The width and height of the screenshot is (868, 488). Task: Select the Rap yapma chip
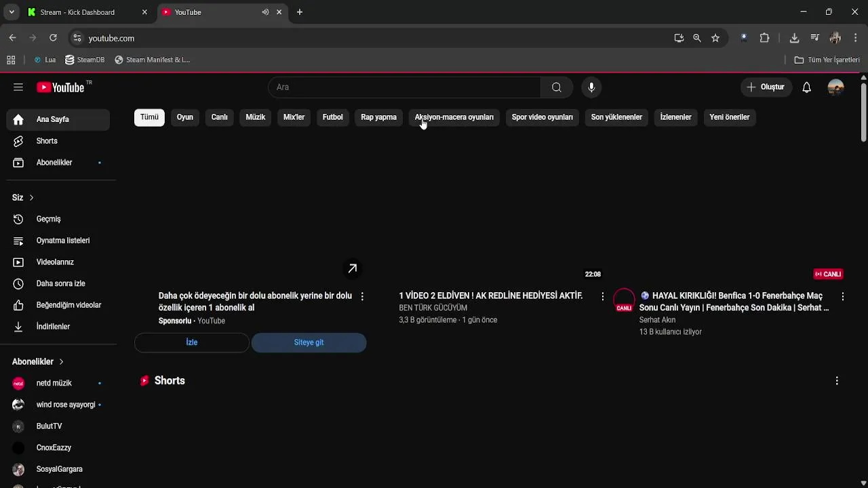(x=379, y=117)
